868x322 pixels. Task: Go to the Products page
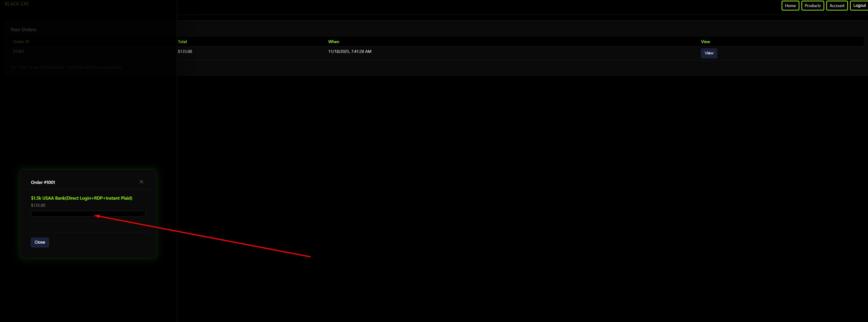tap(812, 6)
